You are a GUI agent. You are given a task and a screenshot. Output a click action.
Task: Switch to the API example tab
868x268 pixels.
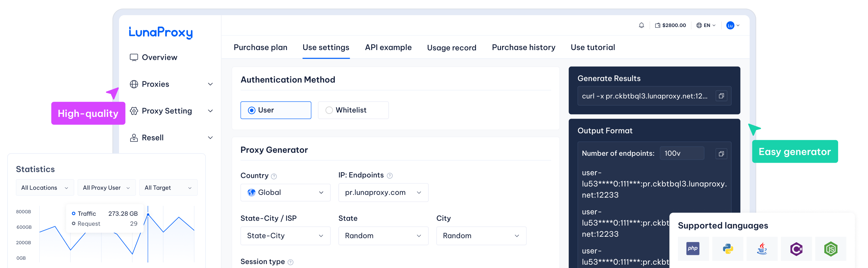click(x=388, y=48)
